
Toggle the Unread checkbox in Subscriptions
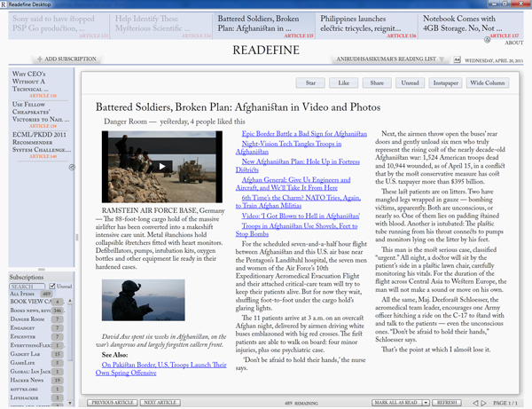[x=52, y=287]
